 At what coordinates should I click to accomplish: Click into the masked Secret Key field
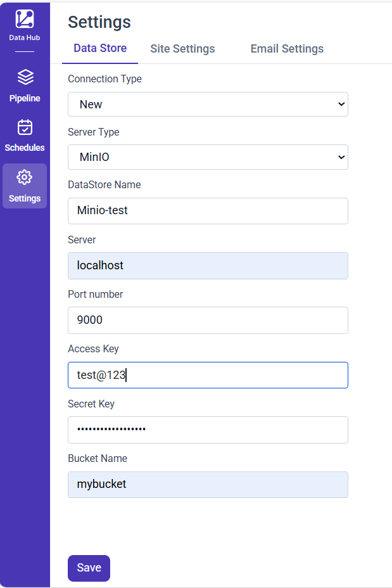[208, 430]
